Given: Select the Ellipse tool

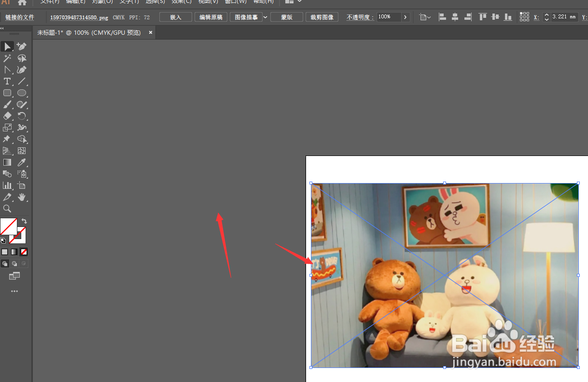Looking at the screenshot, I should (22, 93).
